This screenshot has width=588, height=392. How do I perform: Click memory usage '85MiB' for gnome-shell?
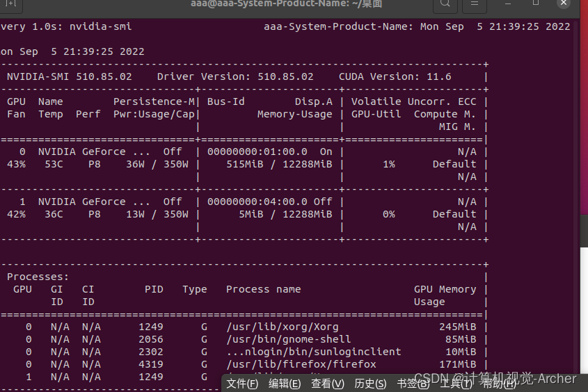tap(461, 340)
